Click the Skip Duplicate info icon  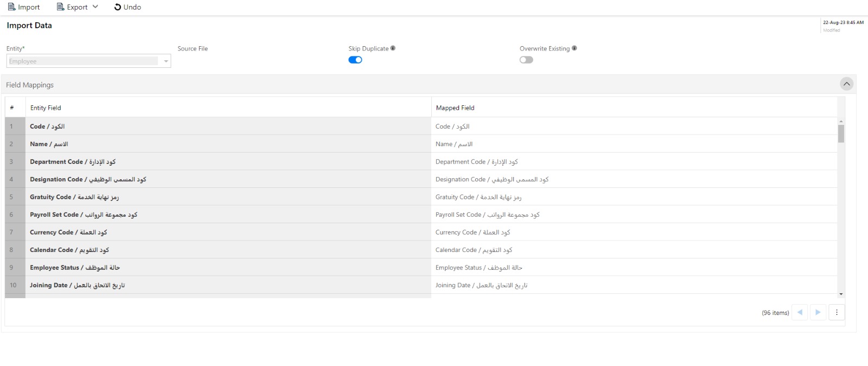393,48
